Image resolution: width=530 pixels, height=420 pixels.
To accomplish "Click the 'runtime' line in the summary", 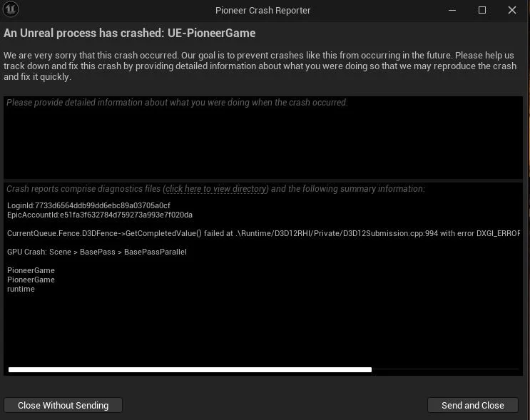I will click(x=21, y=289).
